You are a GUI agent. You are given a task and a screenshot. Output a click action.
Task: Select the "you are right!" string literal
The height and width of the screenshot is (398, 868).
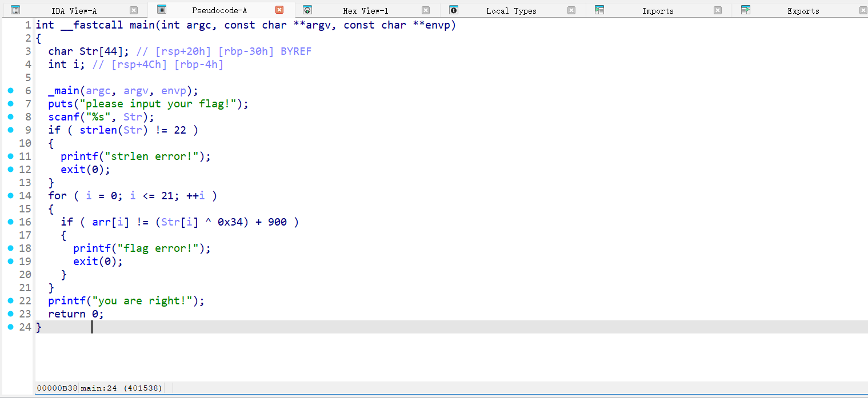pyautogui.click(x=145, y=301)
